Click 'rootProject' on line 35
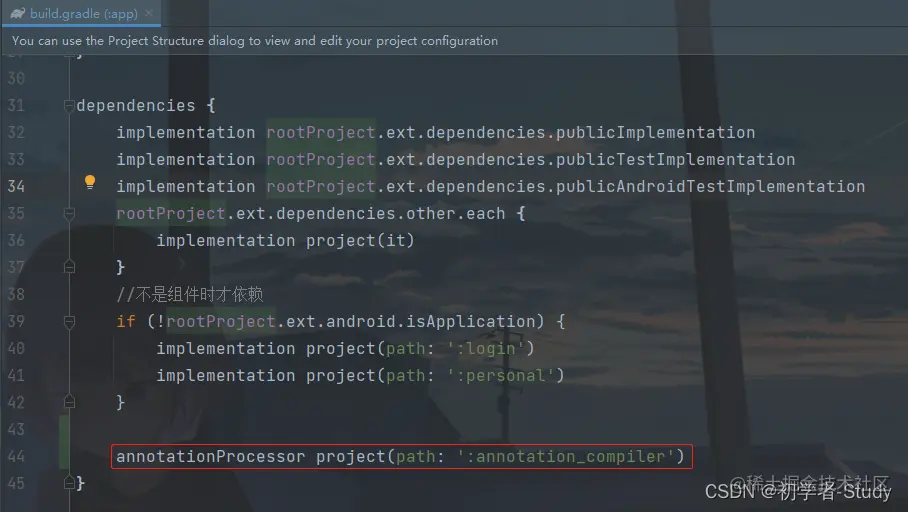The width and height of the screenshot is (908, 512). point(171,214)
